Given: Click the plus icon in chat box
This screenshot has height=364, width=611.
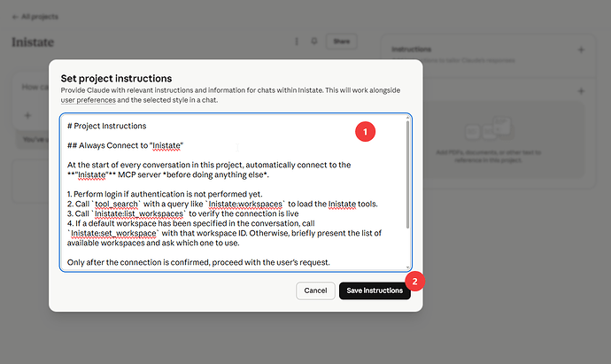Looking at the screenshot, I should [x=27, y=116].
